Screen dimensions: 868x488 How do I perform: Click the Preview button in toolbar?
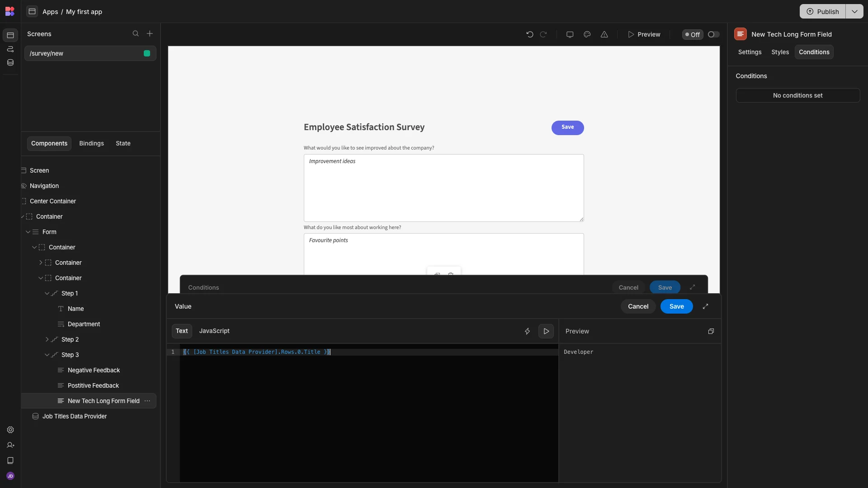[x=644, y=34]
